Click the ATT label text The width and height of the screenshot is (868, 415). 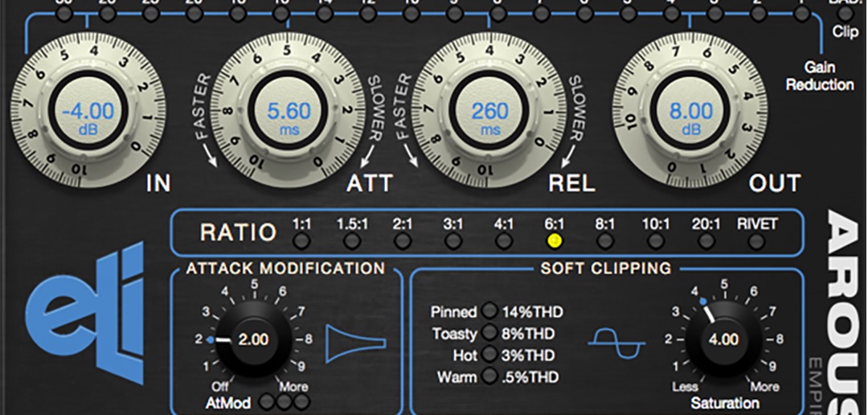(370, 183)
